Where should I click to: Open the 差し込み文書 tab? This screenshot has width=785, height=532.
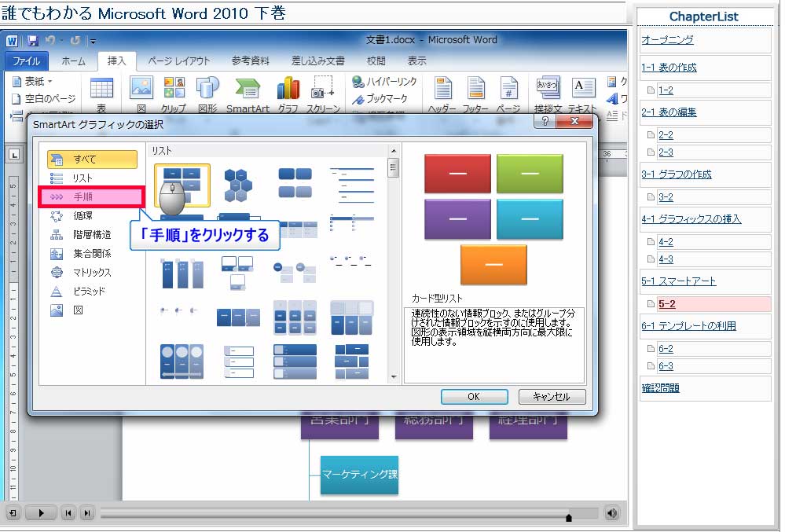318,61
